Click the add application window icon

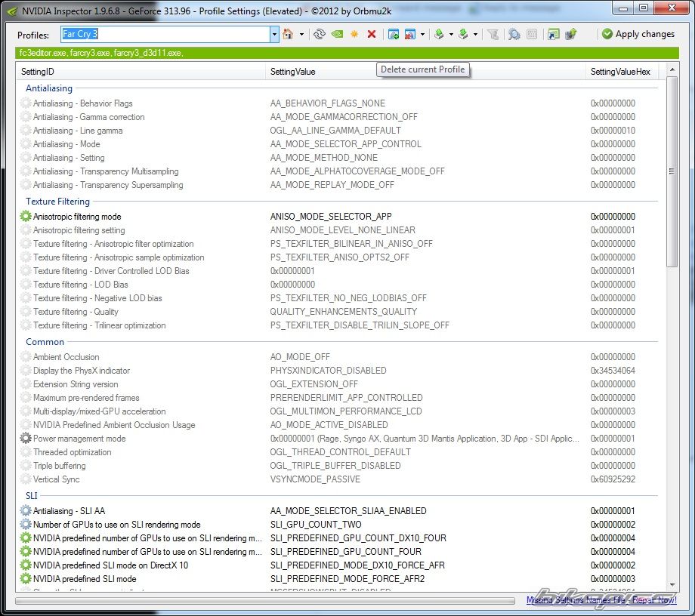(393, 34)
